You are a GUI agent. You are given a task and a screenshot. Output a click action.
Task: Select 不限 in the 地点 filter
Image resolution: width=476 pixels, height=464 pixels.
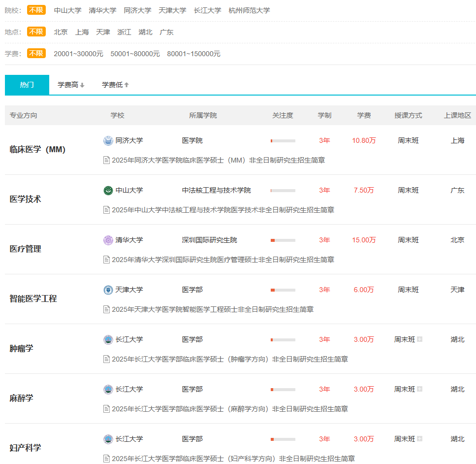tap(36, 32)
